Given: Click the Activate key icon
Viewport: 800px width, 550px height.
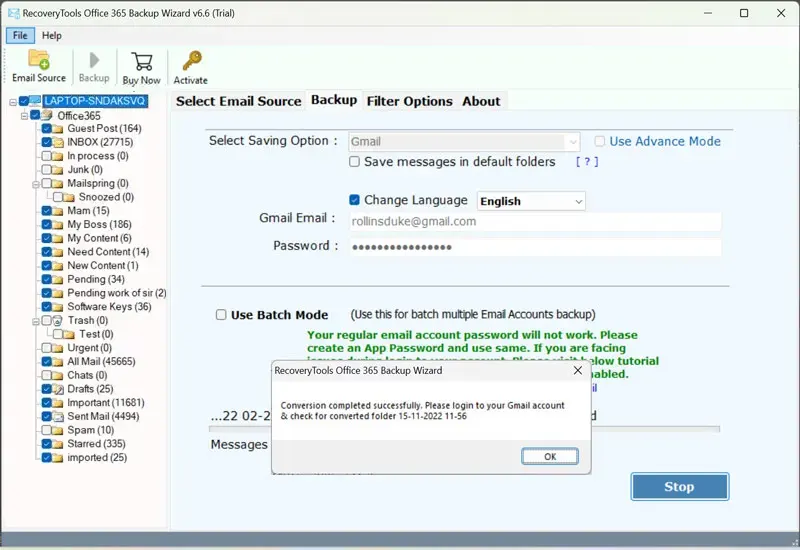Looking at the screenshot, I should pyautogui.click(x=190, y=62).
